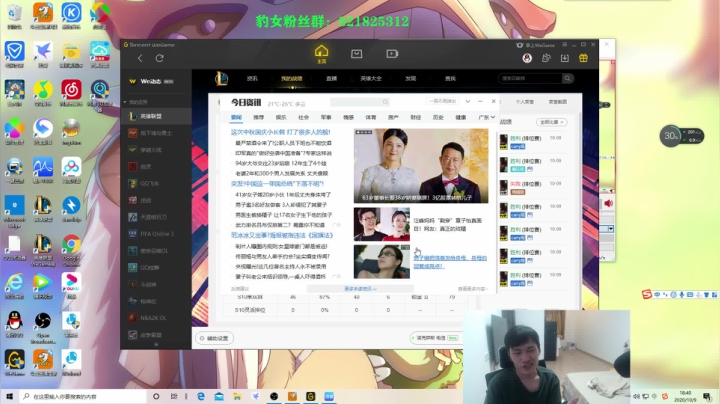Click the Sogou input method S icon

coord(647,294)
